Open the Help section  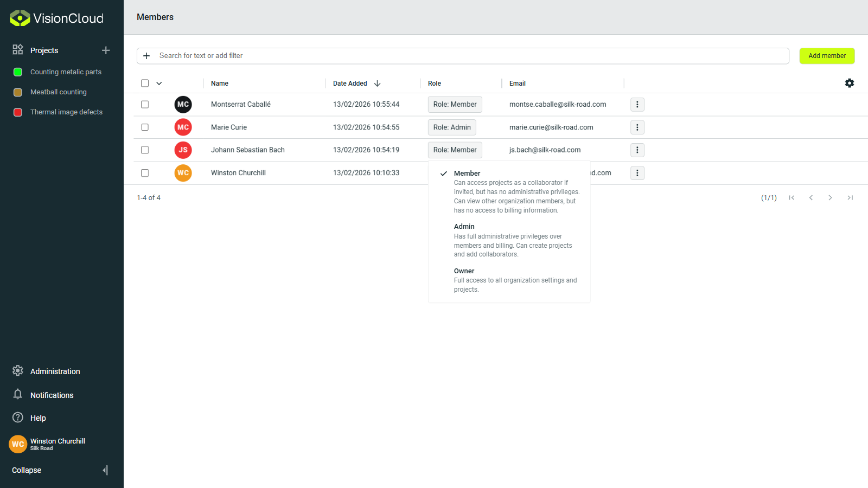[37, 418]
